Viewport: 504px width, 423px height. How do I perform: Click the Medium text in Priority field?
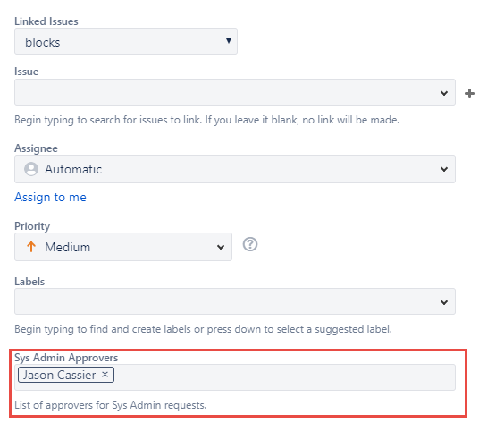68,247
